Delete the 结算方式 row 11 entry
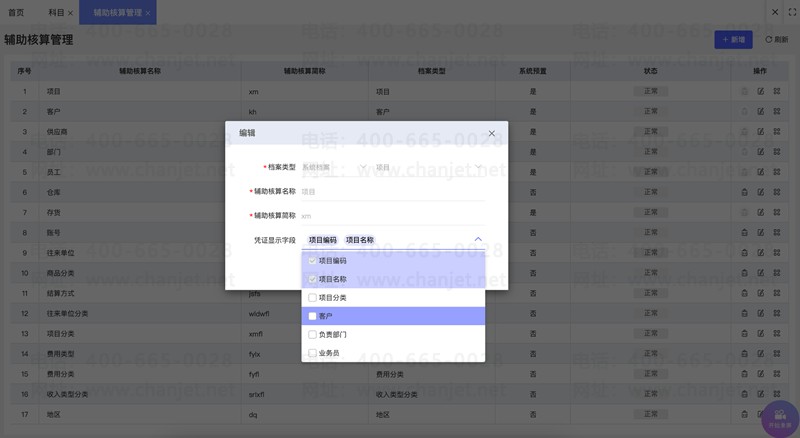The width and height of the screenshot is (800, 438). [744, 293]
